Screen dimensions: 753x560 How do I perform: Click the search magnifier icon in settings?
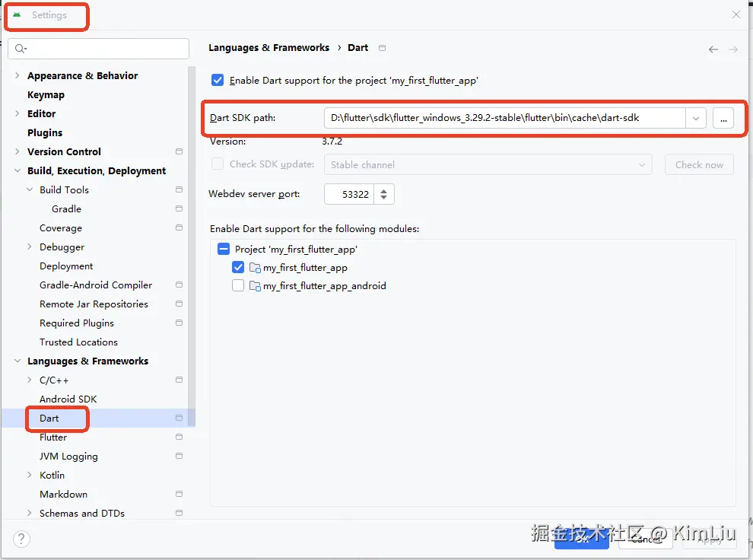click(21, 49)
